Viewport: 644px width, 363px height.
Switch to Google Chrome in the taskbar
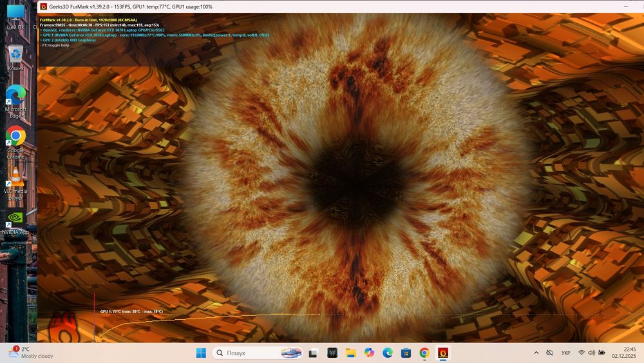coord(424,353)
